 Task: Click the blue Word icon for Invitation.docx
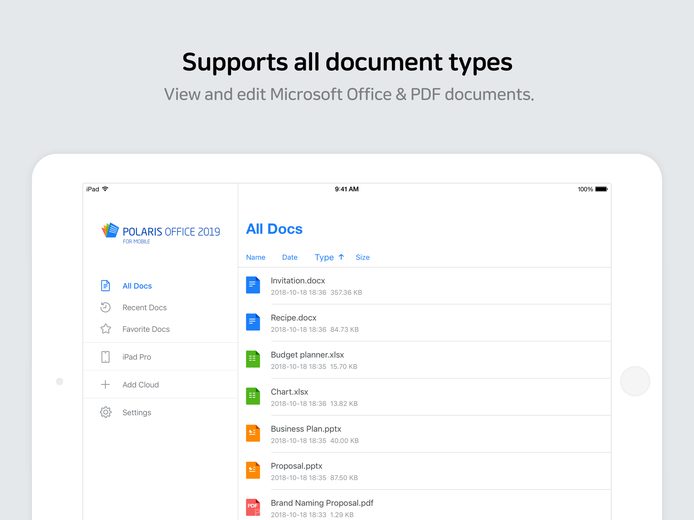tap(253, 285)
